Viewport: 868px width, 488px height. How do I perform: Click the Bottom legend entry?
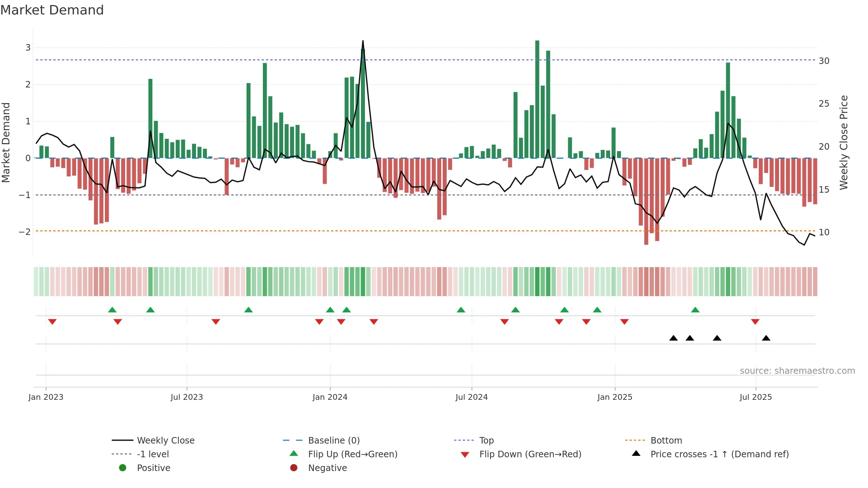coord(654,440)
